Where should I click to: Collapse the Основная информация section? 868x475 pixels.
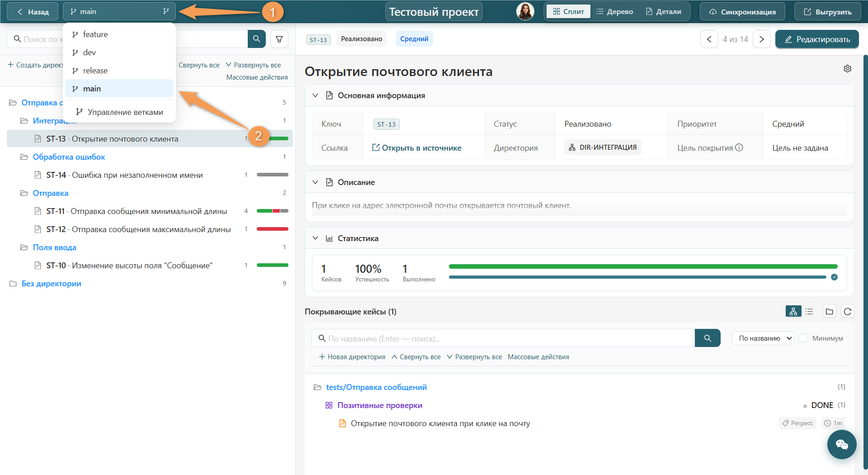[316, 95]
